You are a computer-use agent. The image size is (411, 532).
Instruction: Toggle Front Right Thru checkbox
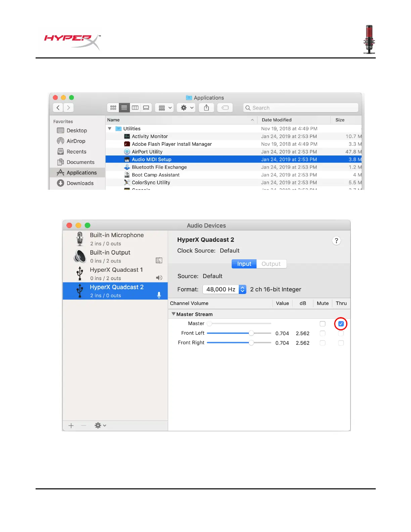(x=341, y=343)
